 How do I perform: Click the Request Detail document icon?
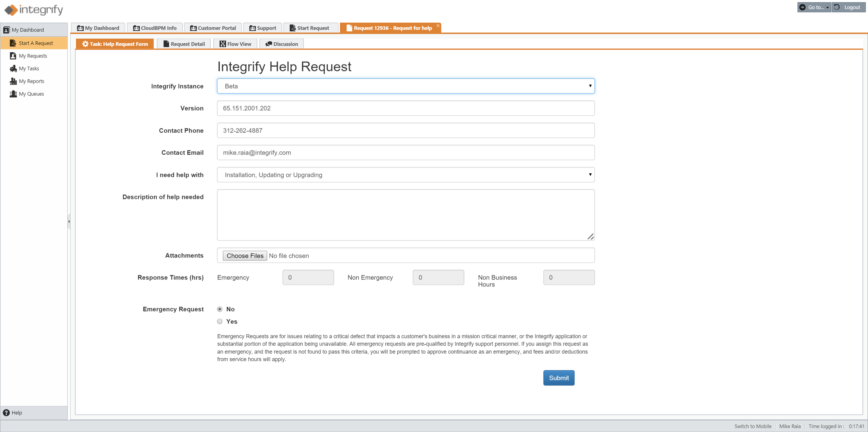[166, 44]
